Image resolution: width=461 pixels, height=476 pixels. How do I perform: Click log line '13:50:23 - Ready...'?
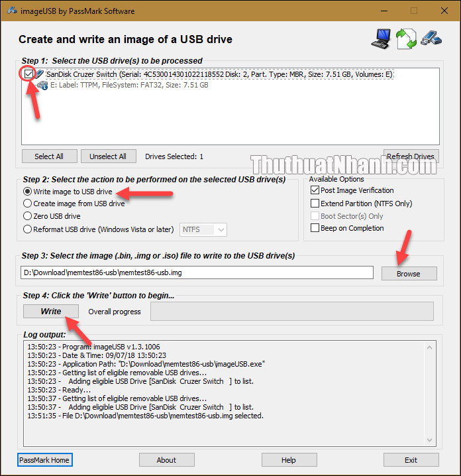[59, 390]
